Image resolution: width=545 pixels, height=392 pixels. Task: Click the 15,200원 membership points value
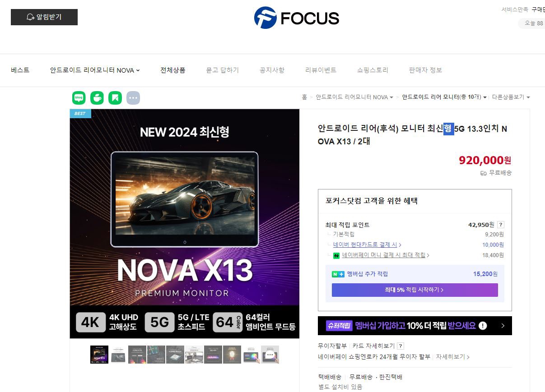point(485,274)
